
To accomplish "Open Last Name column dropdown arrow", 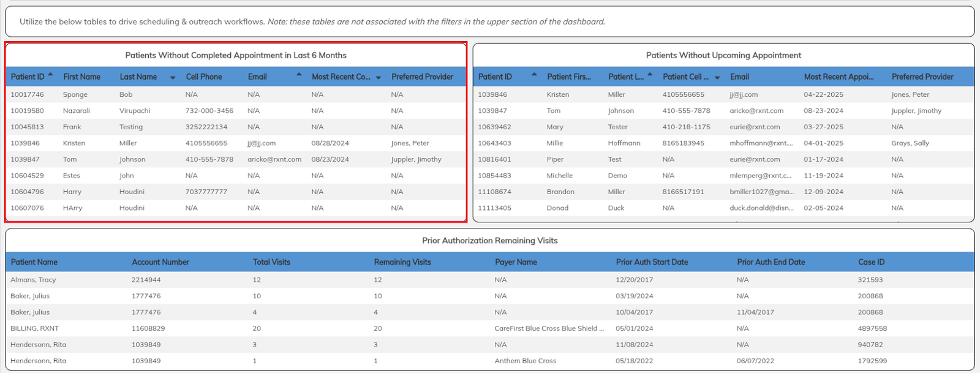I will coord(173,78).
